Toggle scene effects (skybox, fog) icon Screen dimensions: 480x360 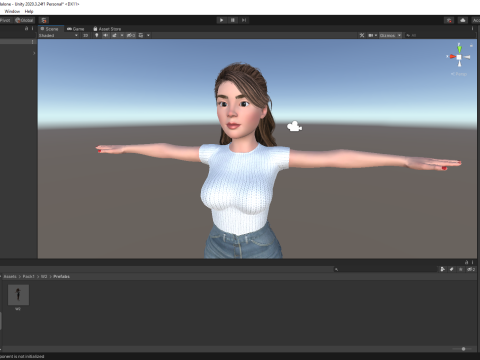tap(114, 35)
